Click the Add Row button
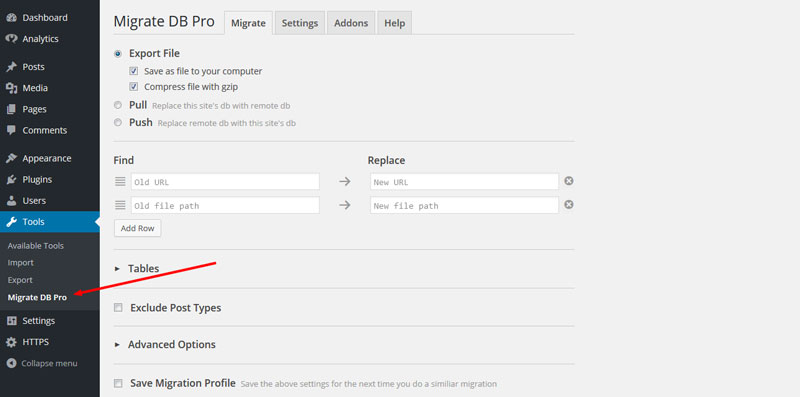800x397 pixels. point(138,228)
